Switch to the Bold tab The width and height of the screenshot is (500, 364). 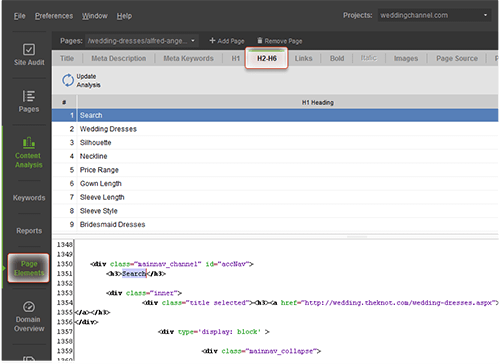337,58
